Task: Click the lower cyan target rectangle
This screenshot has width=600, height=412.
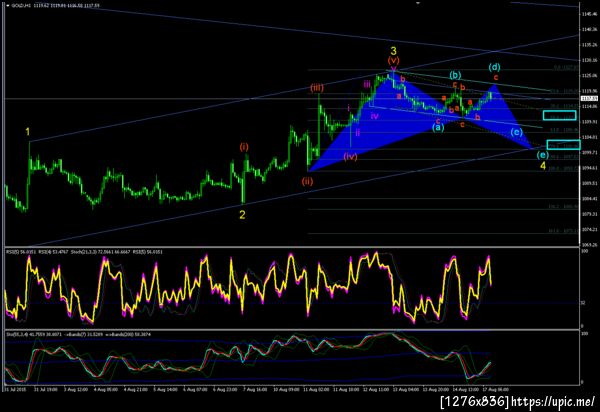Action: [564, 145]
